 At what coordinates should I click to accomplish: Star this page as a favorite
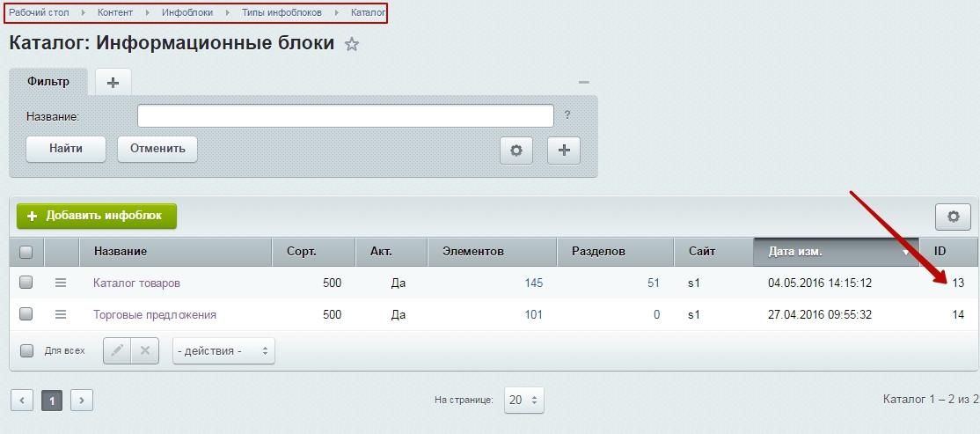(x=352, y=45)
